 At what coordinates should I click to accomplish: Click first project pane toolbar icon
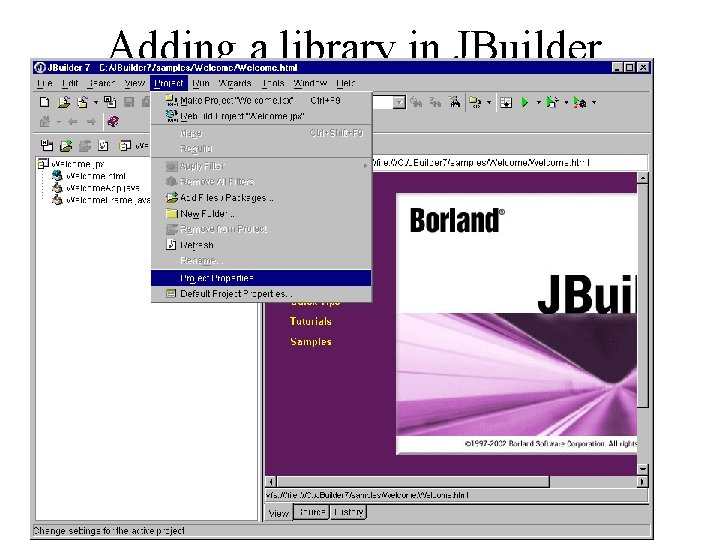(46, 146)
